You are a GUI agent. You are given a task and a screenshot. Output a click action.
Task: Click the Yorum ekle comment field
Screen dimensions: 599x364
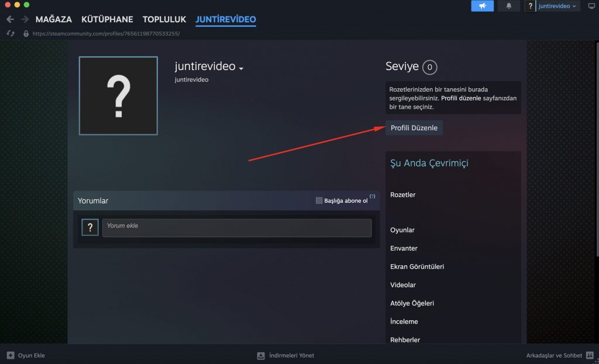click(237, 228)
